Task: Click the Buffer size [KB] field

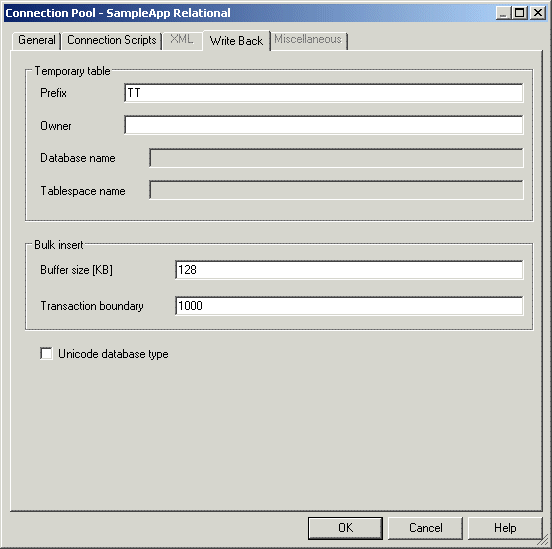Action: [349, 270]
